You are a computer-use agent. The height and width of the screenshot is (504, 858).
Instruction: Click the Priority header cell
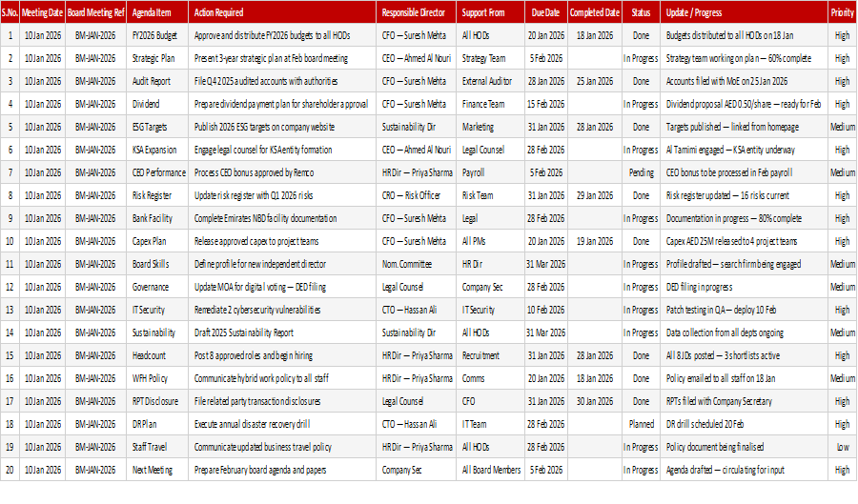tap(842, 12)
